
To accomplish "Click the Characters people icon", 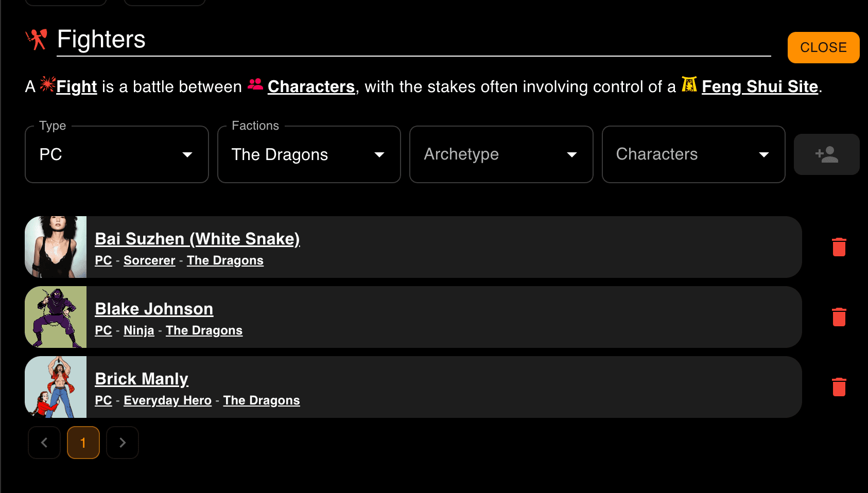I will pyautogui.click(x=255, y=84).
